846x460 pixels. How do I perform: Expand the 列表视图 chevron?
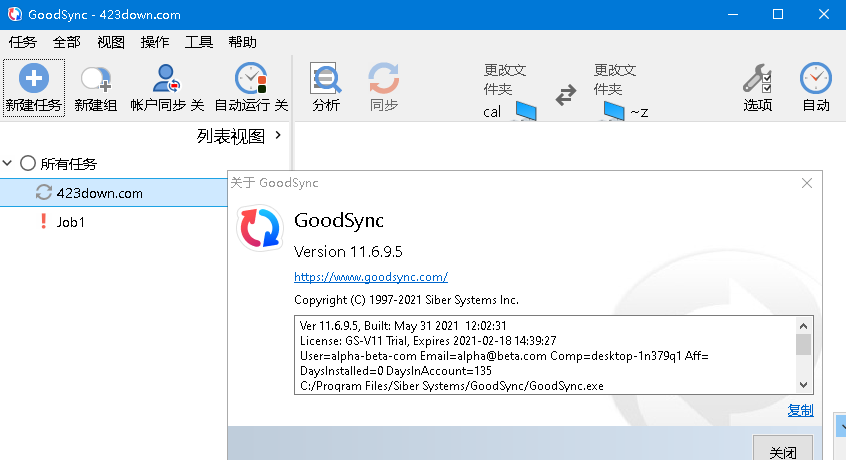(278, 135)
